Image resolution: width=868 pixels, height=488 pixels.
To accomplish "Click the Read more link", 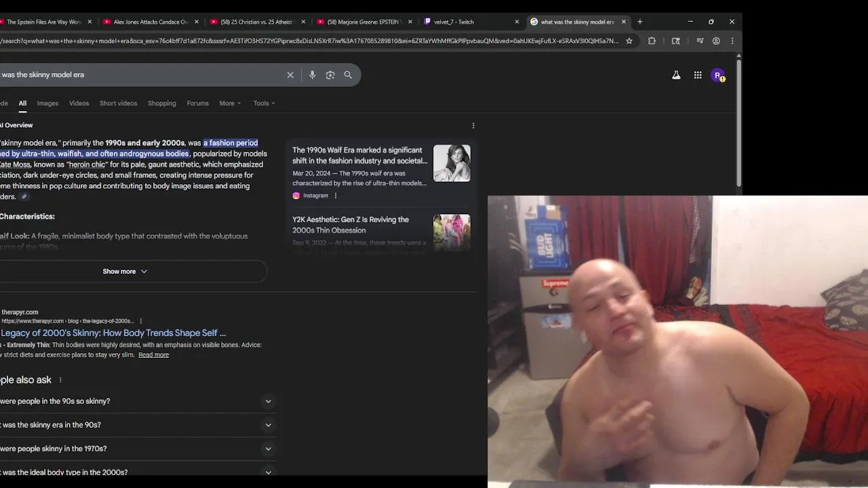I will point(153,355).
